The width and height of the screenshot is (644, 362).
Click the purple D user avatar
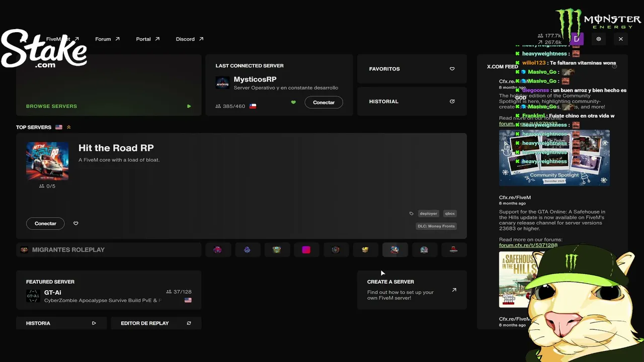[577, 39]
